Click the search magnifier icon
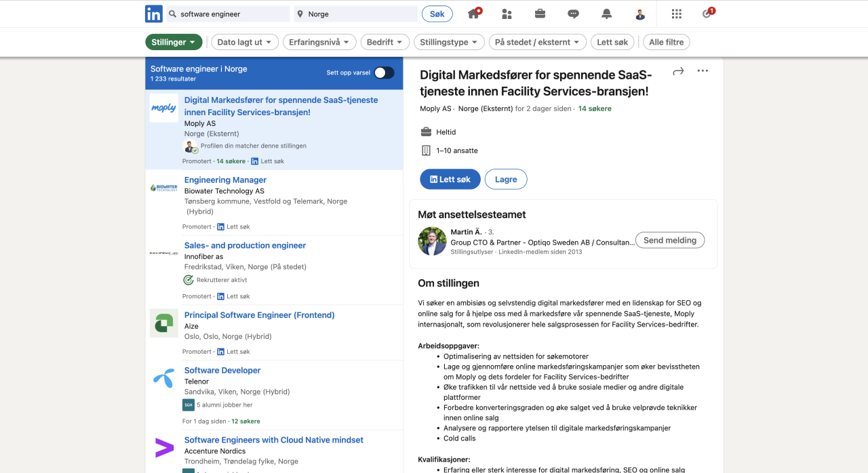The image size is (868, 473). click(173, 14)
